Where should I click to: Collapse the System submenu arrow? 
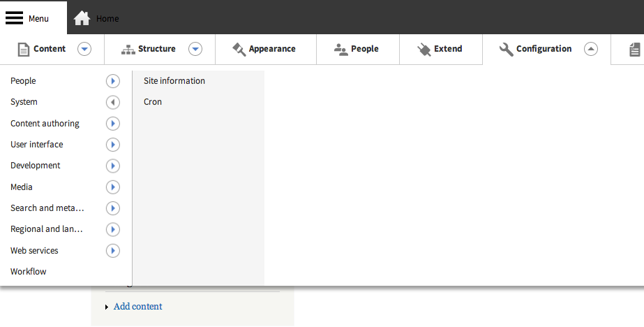[112, 102]
